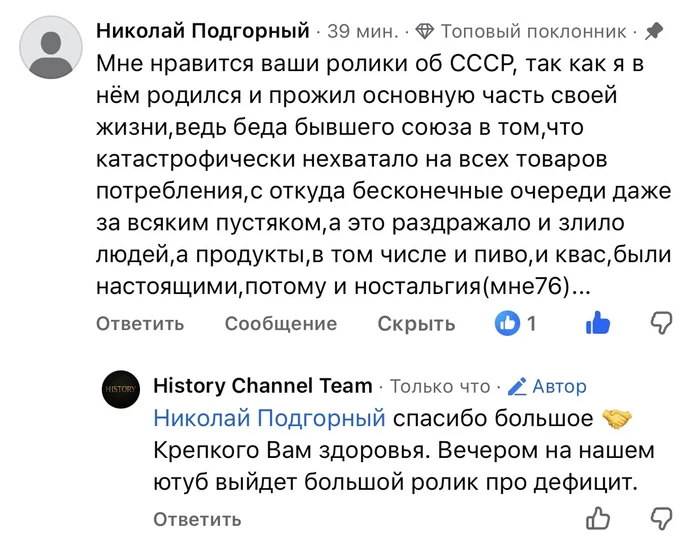Open the Николай Подгорный commenter name at top
700x554 pixels.
click(203, 31)
